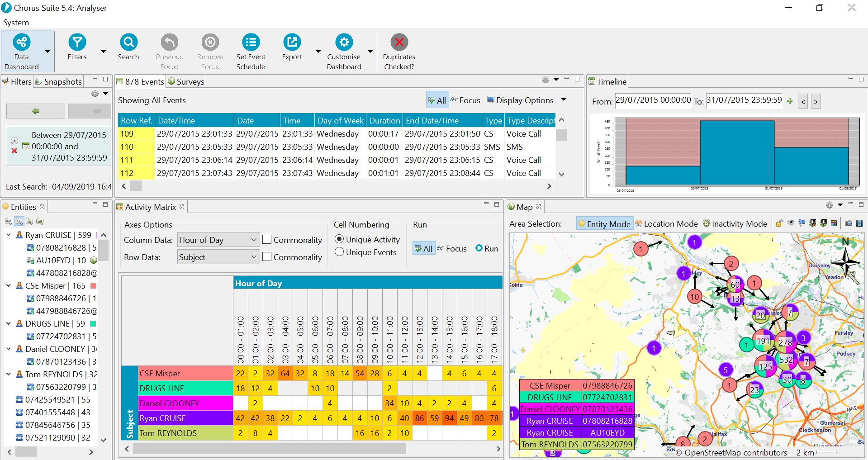Click the Search magnifier icon
The height and width of the screenshot is (460, 868).
pos(128,43)
